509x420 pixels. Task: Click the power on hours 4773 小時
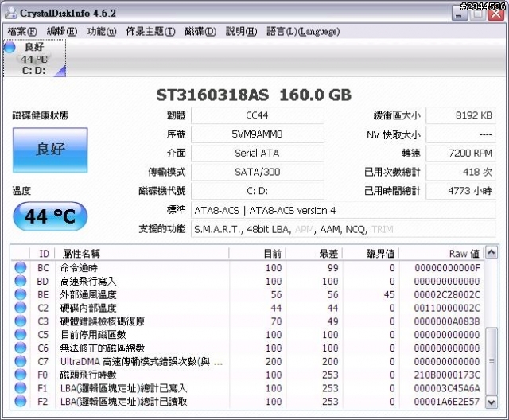461,191
